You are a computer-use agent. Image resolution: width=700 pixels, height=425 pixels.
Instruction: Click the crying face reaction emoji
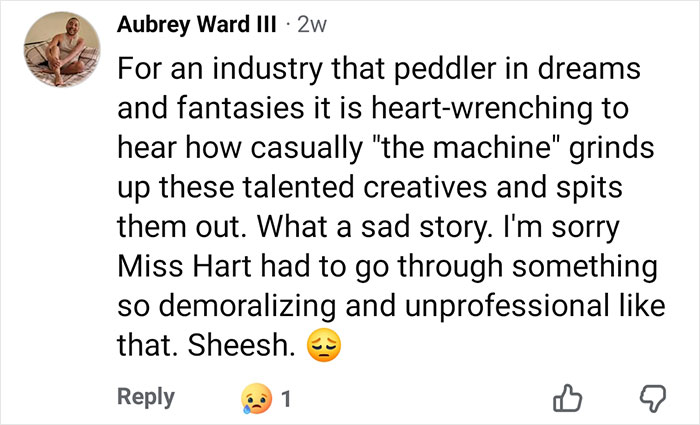tap(254, 398)
